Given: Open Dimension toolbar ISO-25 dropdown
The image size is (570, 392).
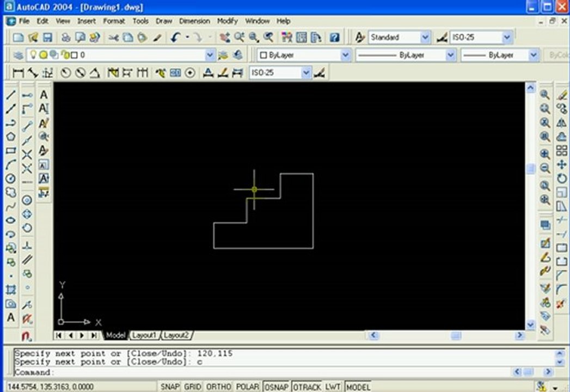Looking at the screenshot, I should pos(307,73).
